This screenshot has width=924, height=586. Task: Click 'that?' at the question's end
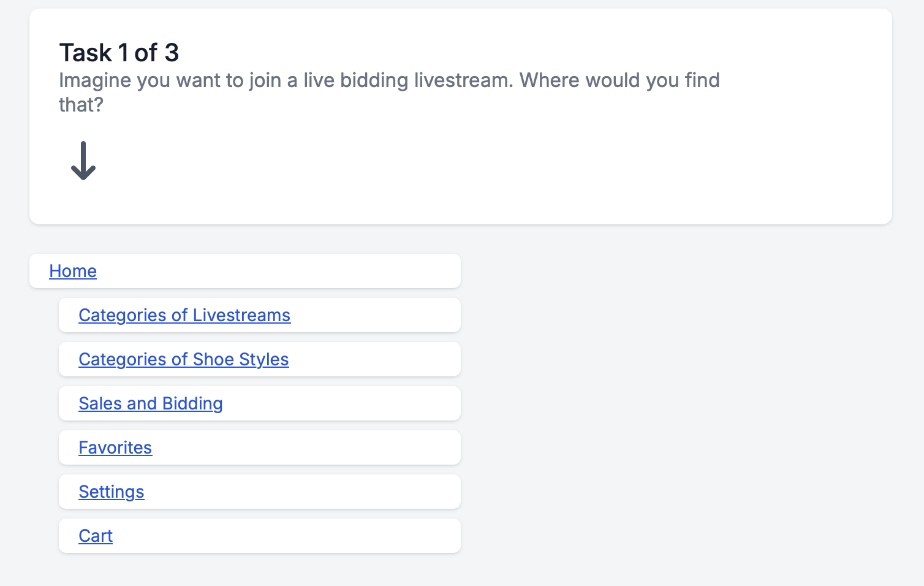pyautogui.click(x=81, y=105)
